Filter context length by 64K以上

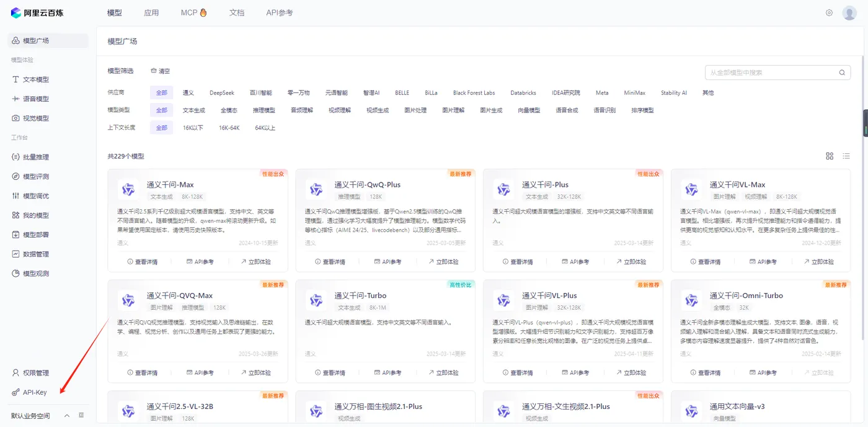coord(265,127)
